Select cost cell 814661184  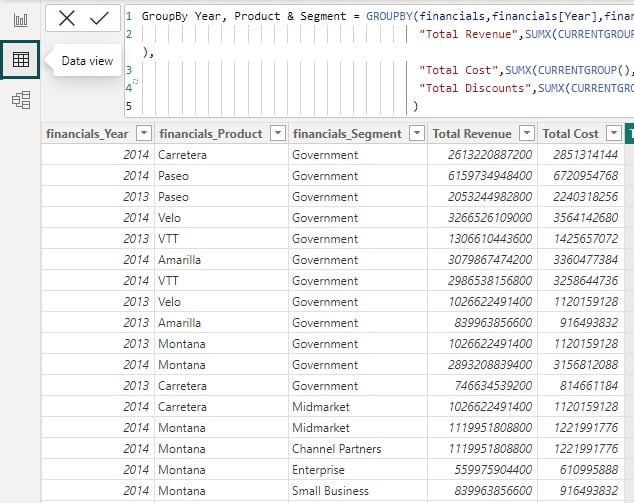pos(581,386)
